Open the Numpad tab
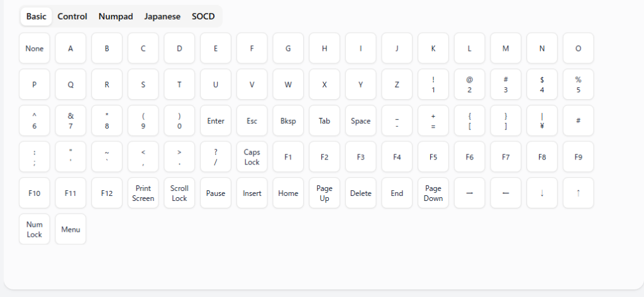The image size is (644, 297). click(x=116, y=16)
